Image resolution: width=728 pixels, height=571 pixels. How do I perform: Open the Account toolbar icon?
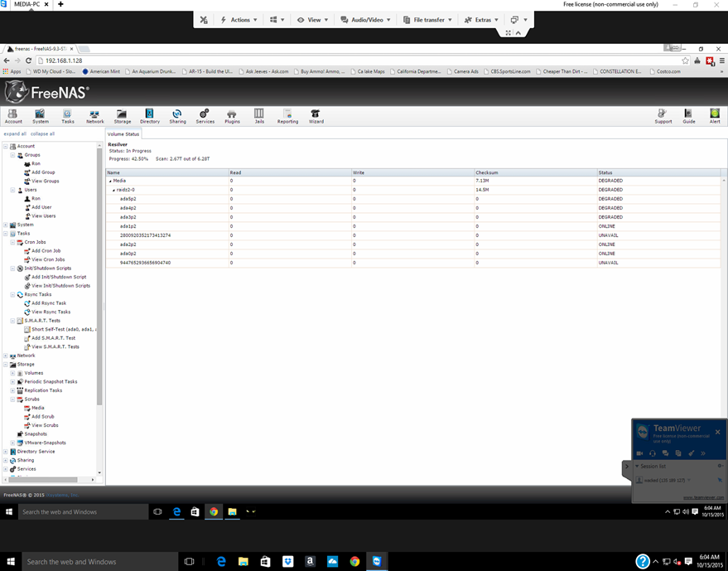(13, 116)
